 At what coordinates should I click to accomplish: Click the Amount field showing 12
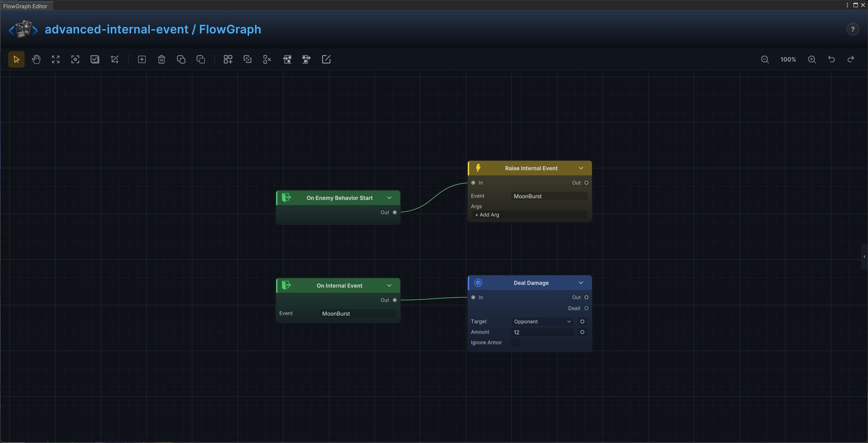pos(543,332)
